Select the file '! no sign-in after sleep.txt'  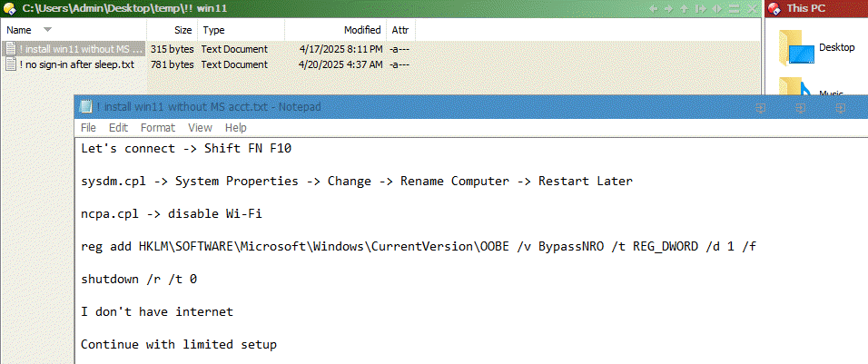click(x=77, y=65)
